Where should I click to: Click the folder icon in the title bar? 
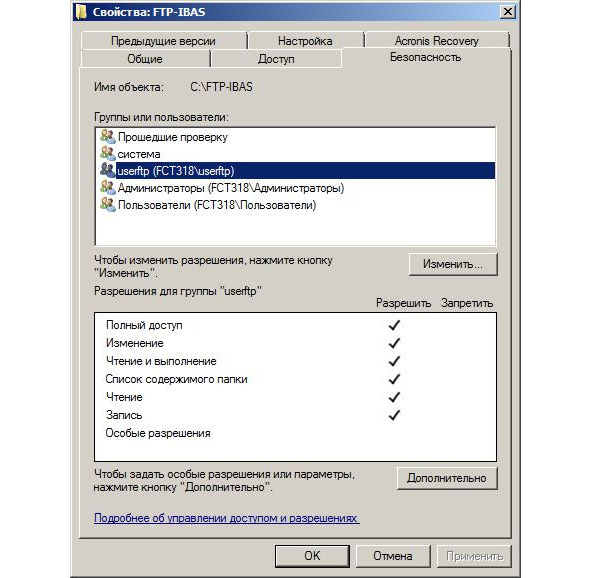tap(81, 12)
